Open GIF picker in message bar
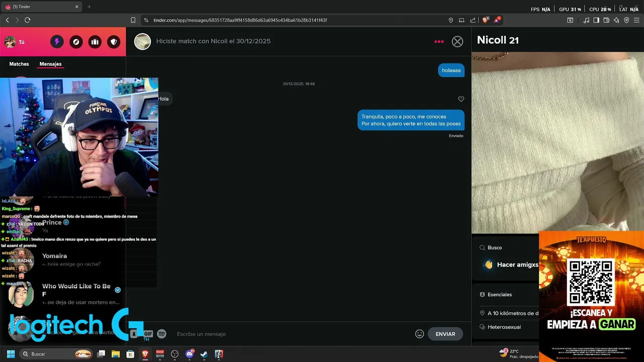 pyautogui.click(x=148, y=334)
